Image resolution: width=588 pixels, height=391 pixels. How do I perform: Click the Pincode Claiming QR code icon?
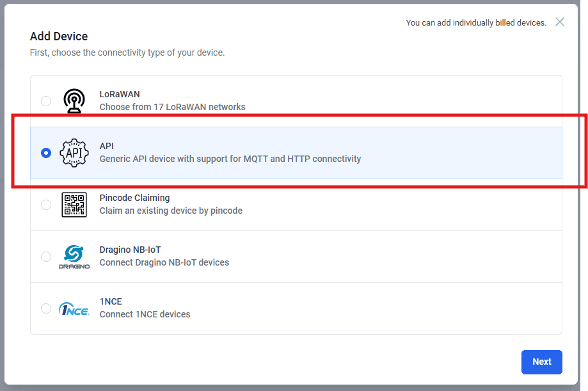74,205
